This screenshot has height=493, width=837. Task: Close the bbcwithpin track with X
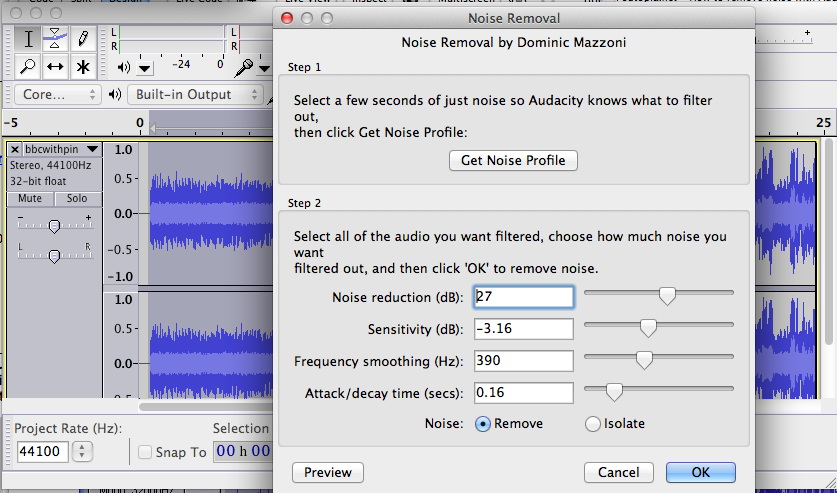tap(16, 150)
